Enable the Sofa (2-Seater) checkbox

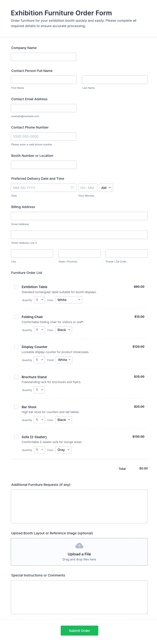coord(16,437)
